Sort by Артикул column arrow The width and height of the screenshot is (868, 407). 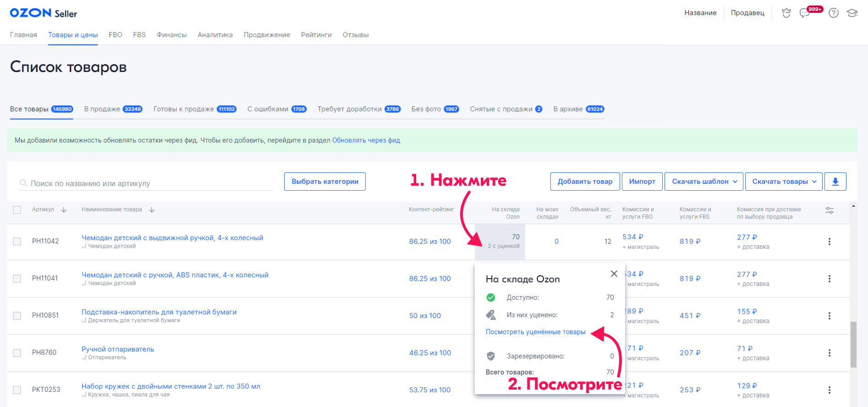[64, 210]
